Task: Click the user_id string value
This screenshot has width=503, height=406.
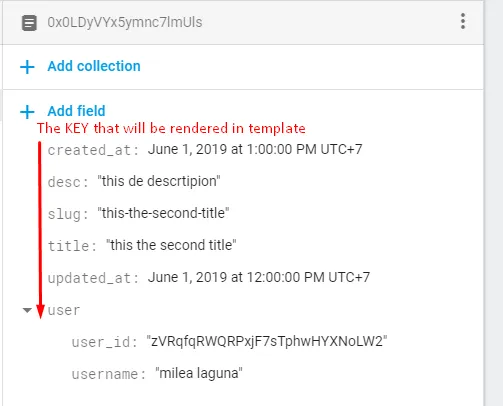Action: (x=267, y=341)
